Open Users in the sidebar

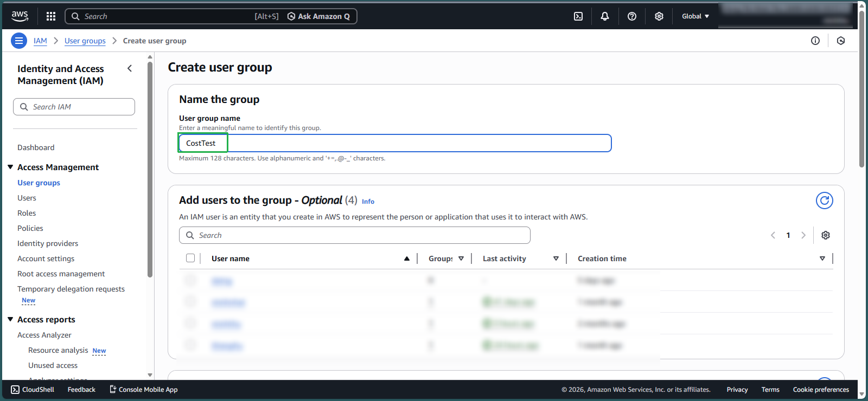pos(27,198)
